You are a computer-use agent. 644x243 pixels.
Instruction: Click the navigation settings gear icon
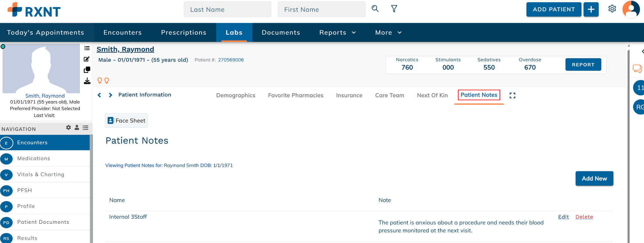pos(68,128)
